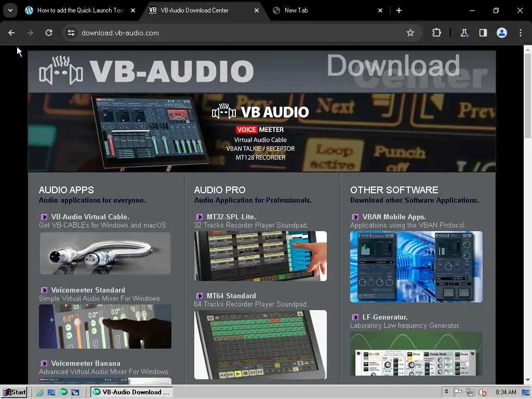Bookmark this page with the star icon

click(410, 33)
